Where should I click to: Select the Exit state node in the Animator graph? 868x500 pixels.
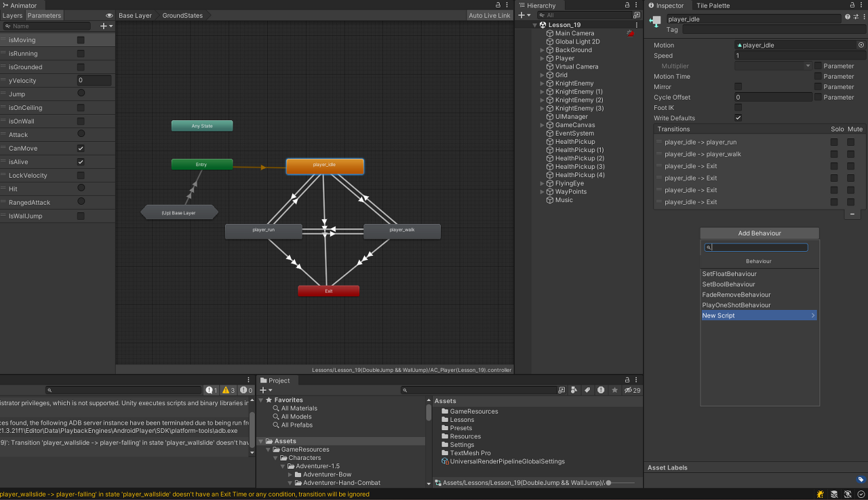click(x=328, y=290)
